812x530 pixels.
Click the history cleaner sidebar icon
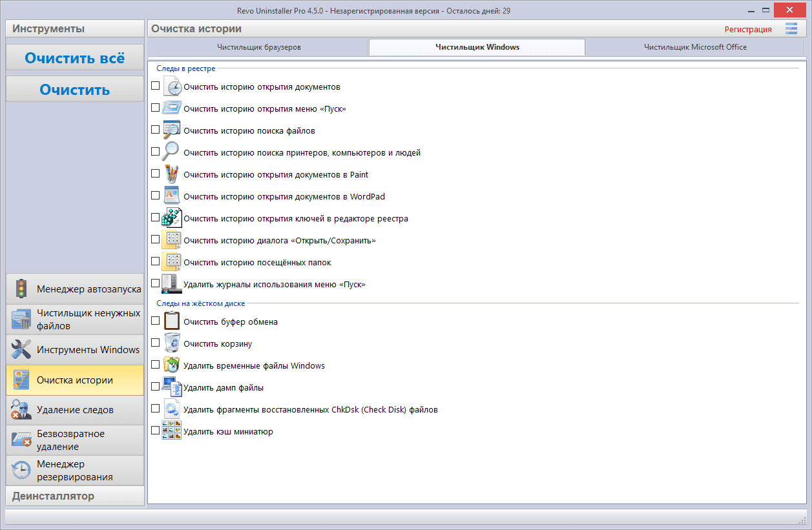tap(21, 380)
